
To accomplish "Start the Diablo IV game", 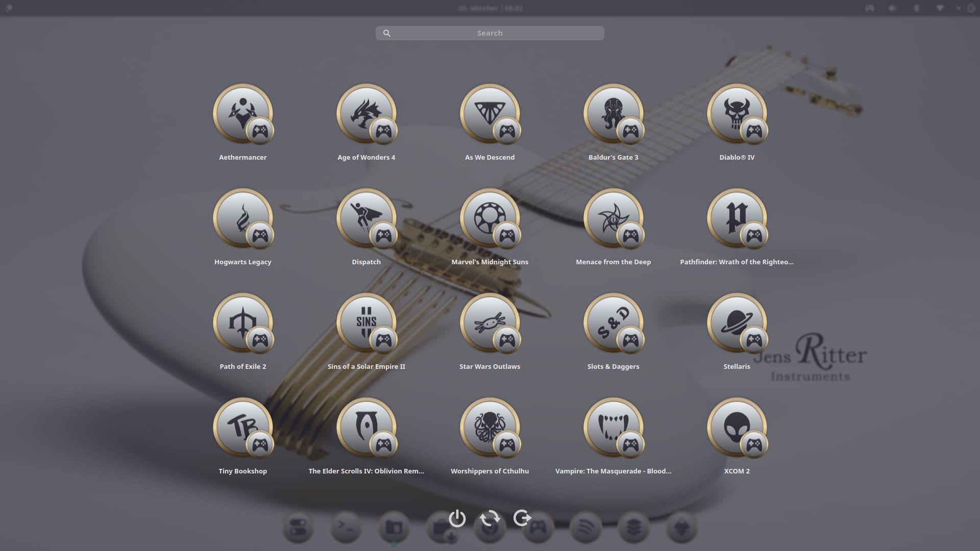I will coord(737,114).
